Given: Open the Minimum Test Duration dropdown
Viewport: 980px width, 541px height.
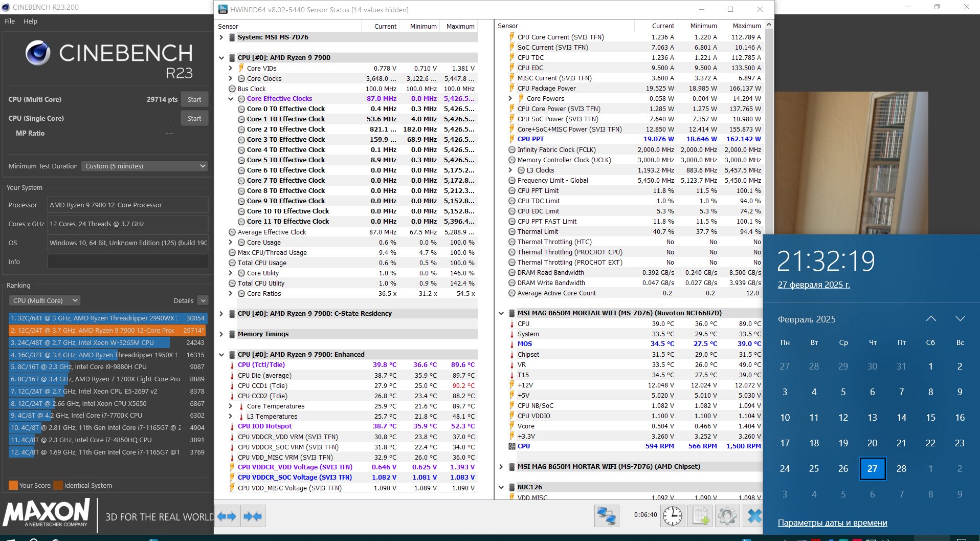Looking at the screenshot, I should tap(144, 166).
